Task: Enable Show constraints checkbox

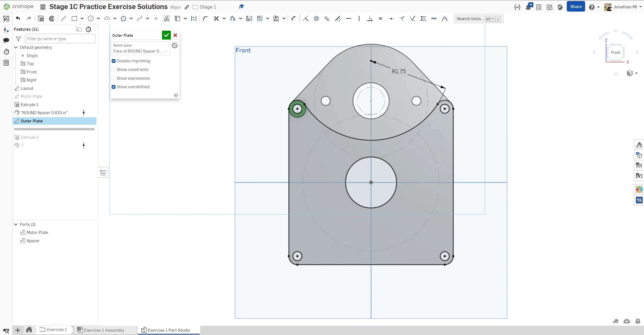Action: (114, 69)
